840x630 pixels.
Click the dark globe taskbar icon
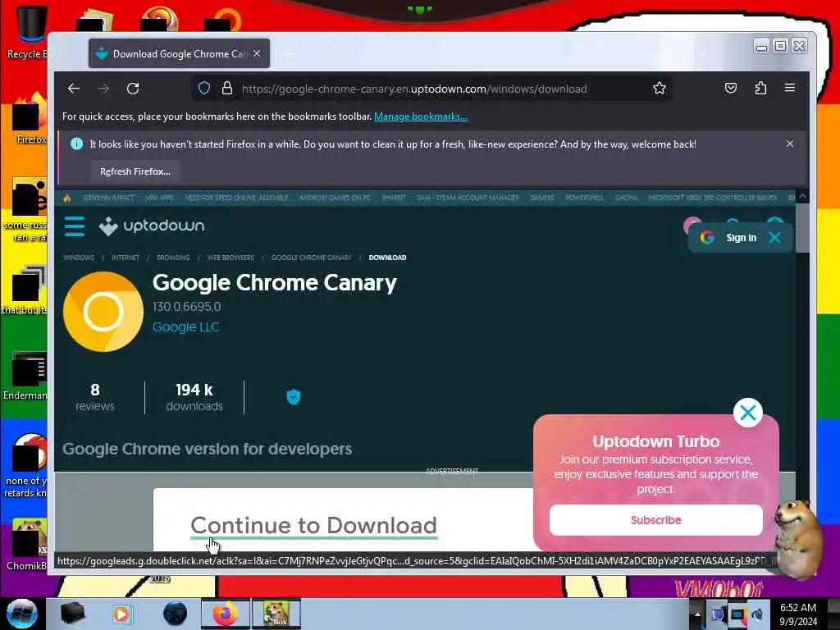[x=176, y=614]
